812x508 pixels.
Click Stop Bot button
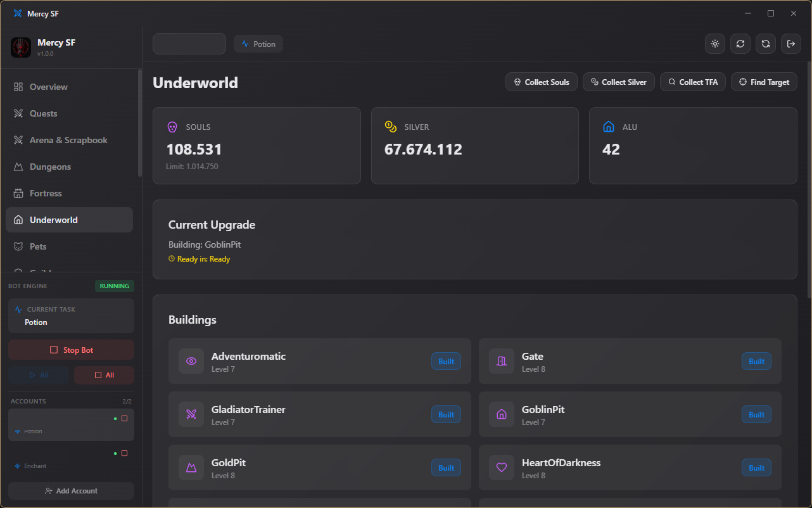(x=72, y=350)
